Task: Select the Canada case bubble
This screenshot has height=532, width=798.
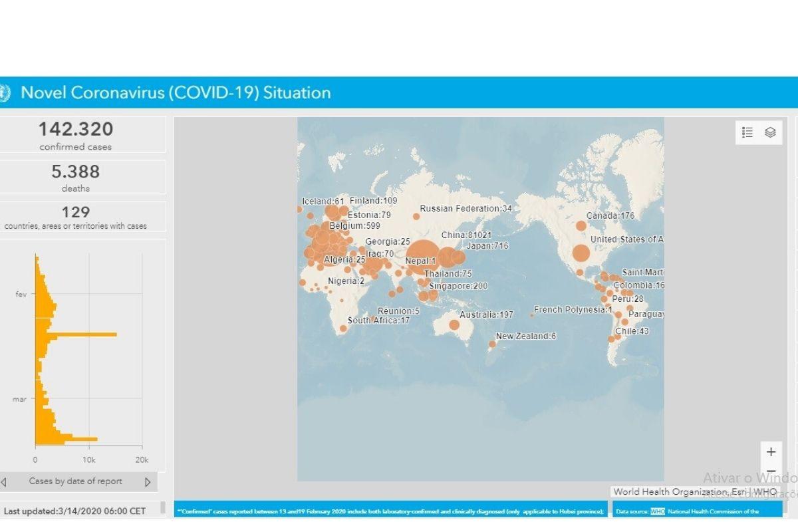Action: click(x=581, y=226)
